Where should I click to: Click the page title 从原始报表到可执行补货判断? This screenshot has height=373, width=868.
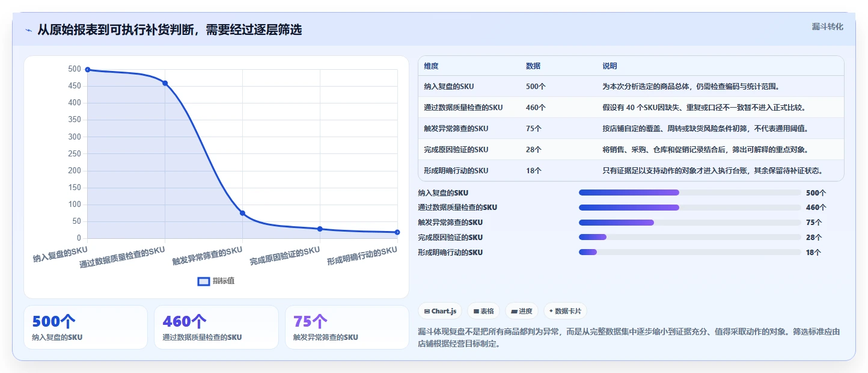coord(170,30)
